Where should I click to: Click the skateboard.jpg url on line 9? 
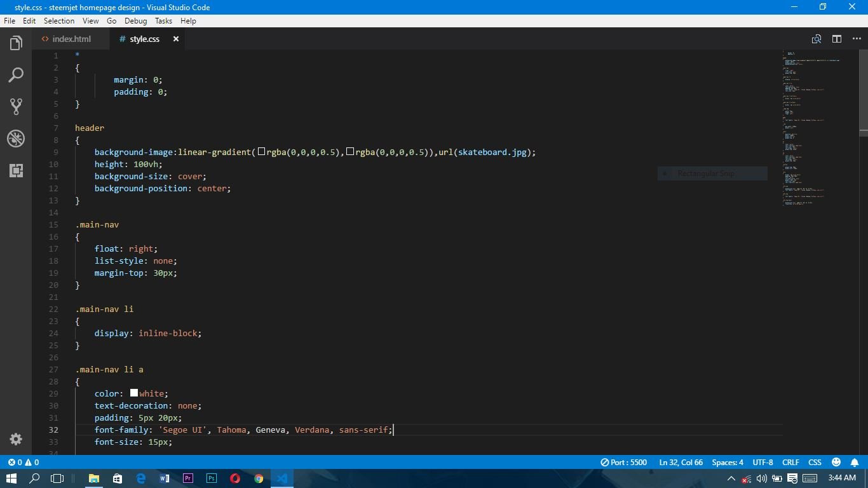[492, 152]
